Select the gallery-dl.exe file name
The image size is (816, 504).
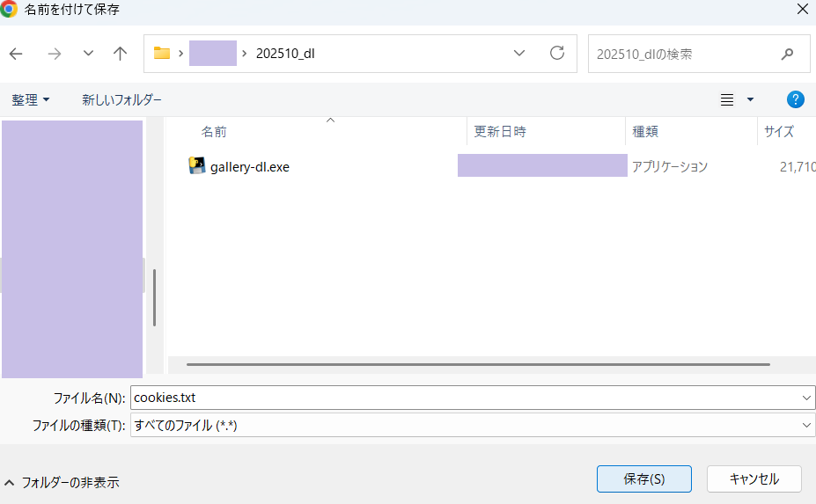click(x=250, y=167)
